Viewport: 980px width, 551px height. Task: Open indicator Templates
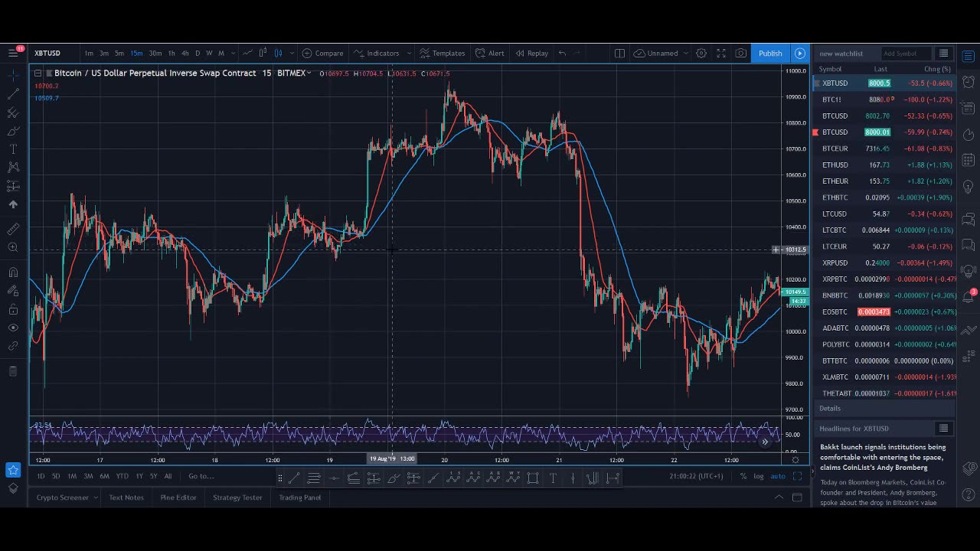(442, 53)
